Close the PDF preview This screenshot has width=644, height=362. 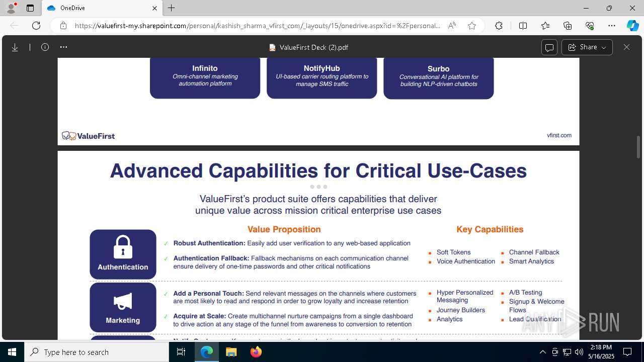(626, 47)
